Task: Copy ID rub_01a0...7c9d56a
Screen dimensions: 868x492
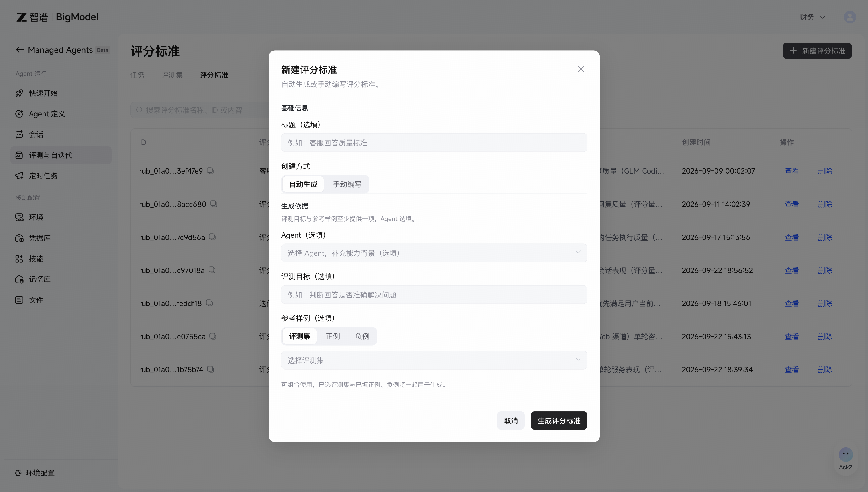Action: (212, 237)
